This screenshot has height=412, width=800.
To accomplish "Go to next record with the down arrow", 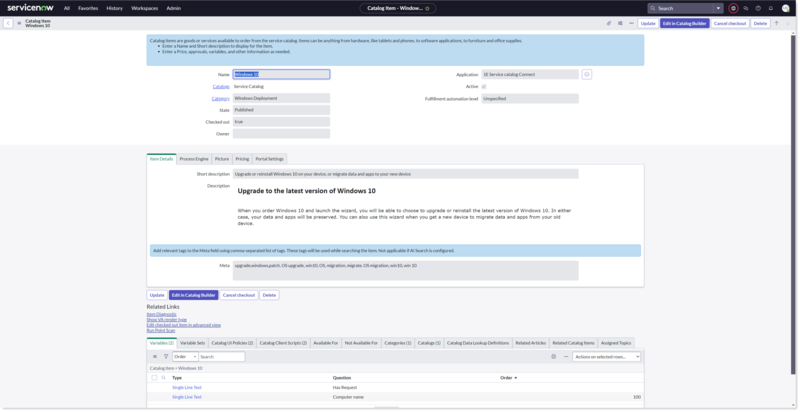I will 788,23.
